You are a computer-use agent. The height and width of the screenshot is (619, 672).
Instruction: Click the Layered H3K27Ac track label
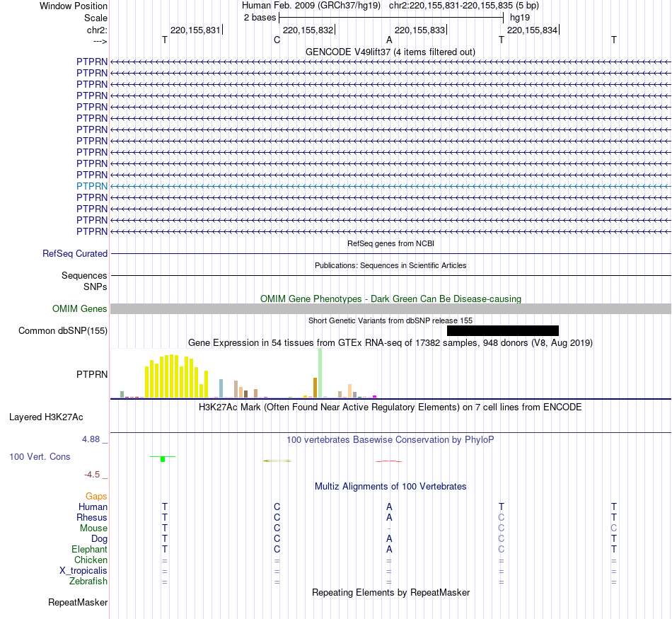coord(46,417)
